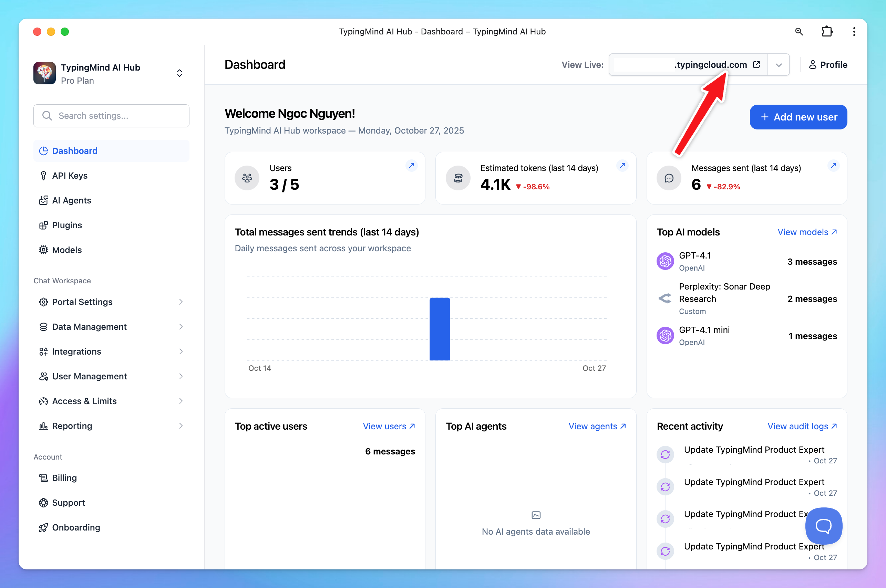Open Messages sent card arrow icon
This screenshot has width=886, height=588.
(833, 165)
